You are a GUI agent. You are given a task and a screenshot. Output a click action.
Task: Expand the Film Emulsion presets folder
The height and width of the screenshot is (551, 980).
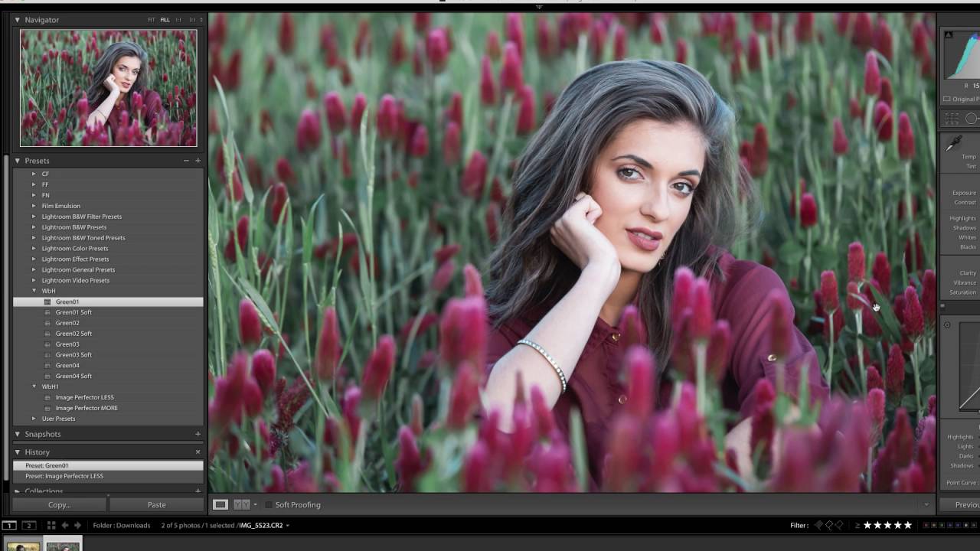34,206
